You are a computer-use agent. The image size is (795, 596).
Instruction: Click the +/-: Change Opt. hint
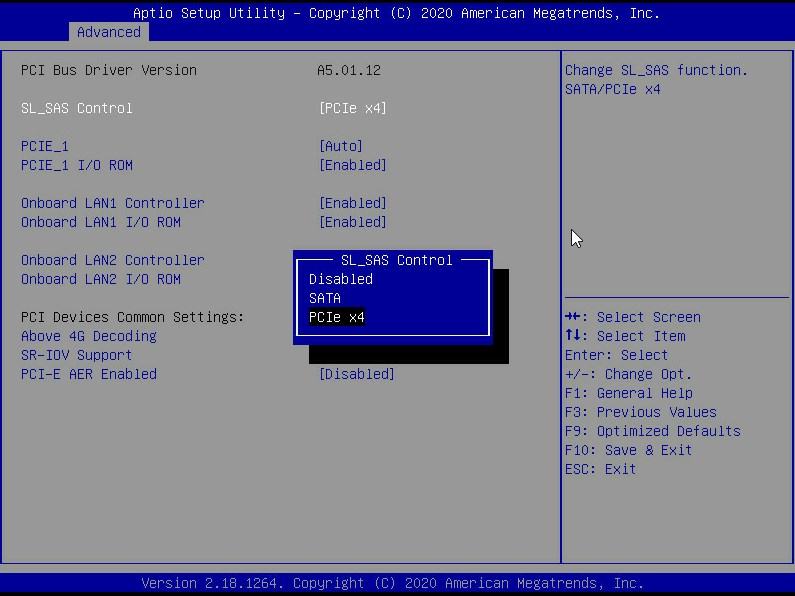coord(628,374)
